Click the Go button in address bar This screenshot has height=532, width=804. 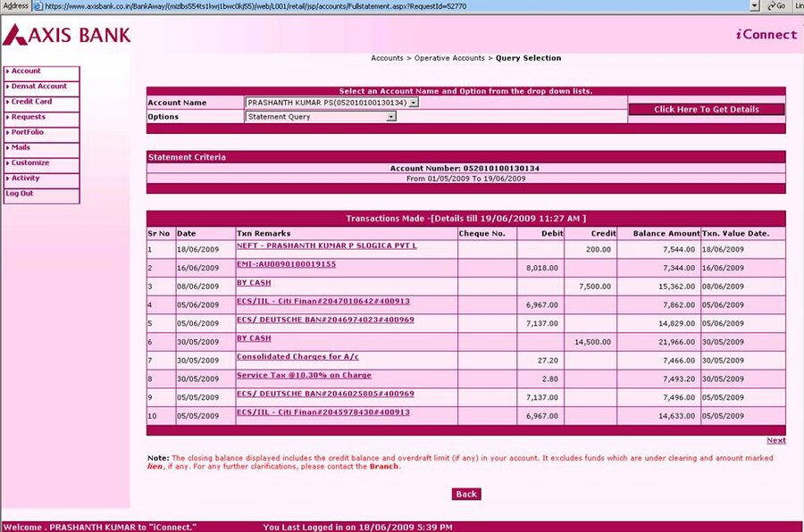776,5
